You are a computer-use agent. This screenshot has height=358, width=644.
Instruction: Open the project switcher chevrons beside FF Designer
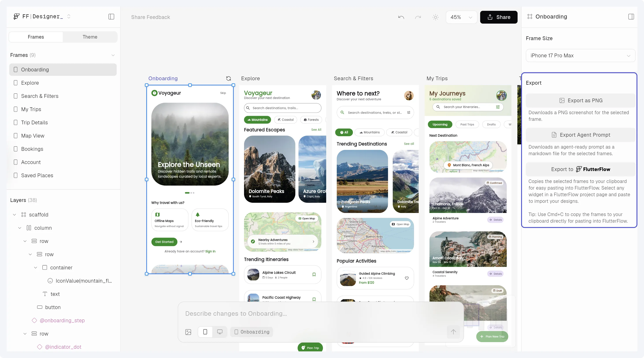click(x=69, y=17)
